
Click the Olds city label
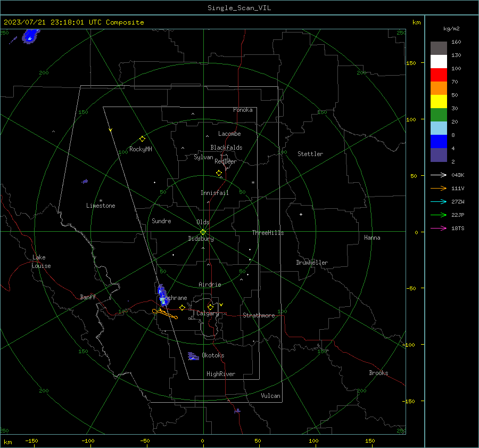tap(203, 222)
